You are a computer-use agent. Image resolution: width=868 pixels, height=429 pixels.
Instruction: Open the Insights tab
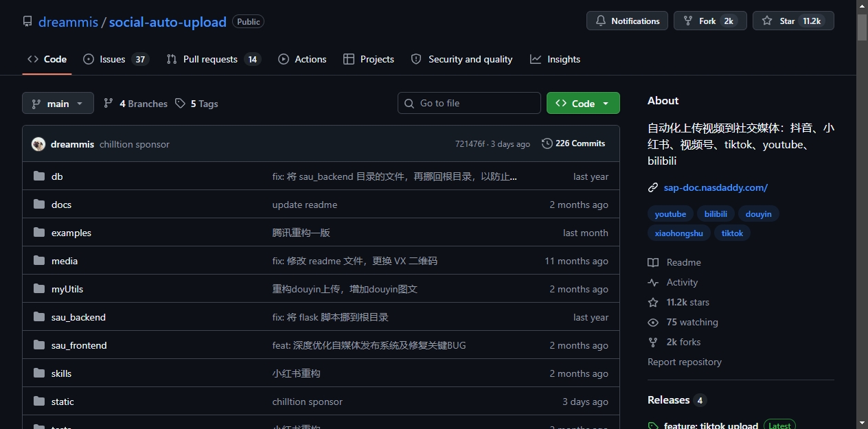(x=555, y=59)
